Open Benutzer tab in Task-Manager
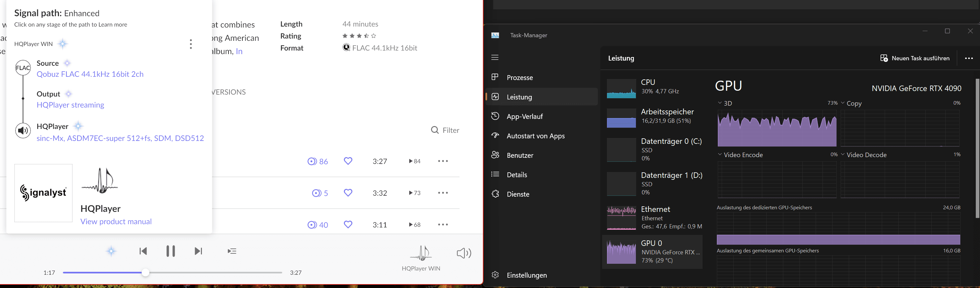The height and width of the screenshot is (288, 980). pos(542,155)
